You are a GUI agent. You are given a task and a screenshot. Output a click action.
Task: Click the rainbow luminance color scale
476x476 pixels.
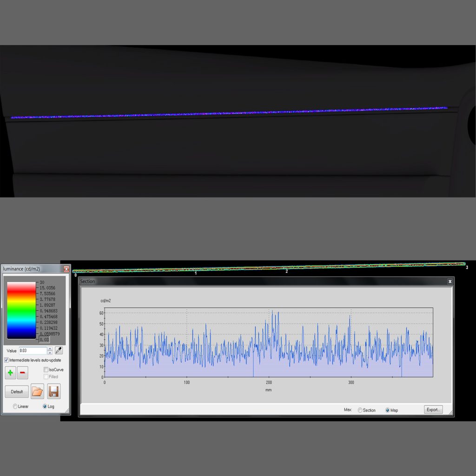click(x=21, y=310)
